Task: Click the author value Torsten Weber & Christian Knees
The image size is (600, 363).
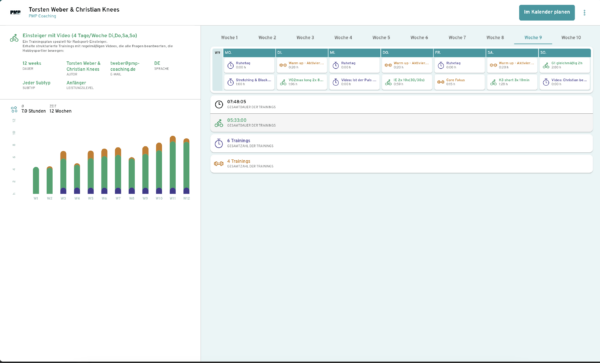Action: pyautogui.click(x=83, y=66)
